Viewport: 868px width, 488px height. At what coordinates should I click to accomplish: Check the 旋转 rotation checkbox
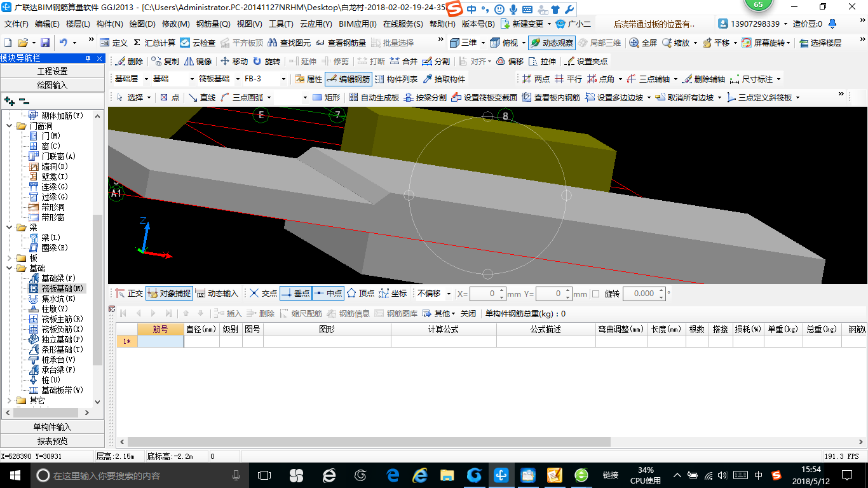(x=595, y=294)
